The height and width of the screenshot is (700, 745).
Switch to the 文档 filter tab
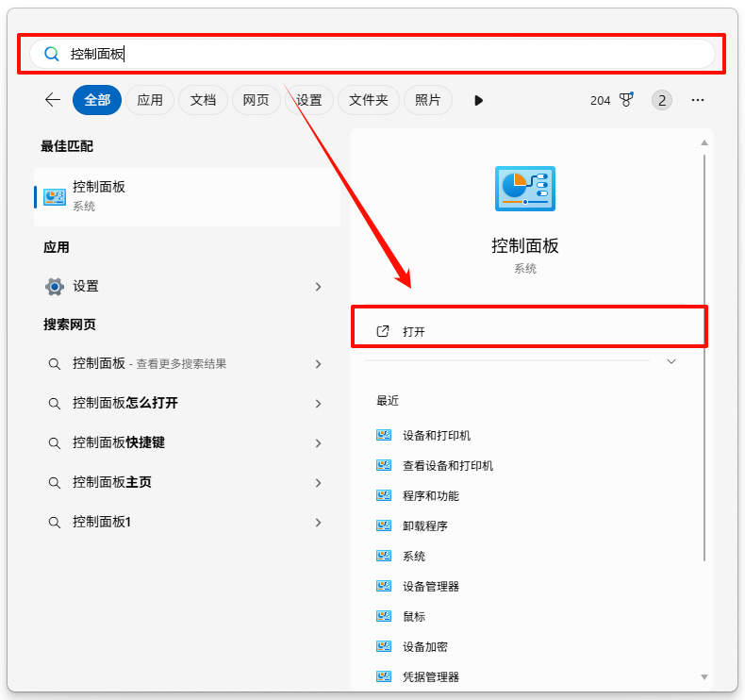203,100
